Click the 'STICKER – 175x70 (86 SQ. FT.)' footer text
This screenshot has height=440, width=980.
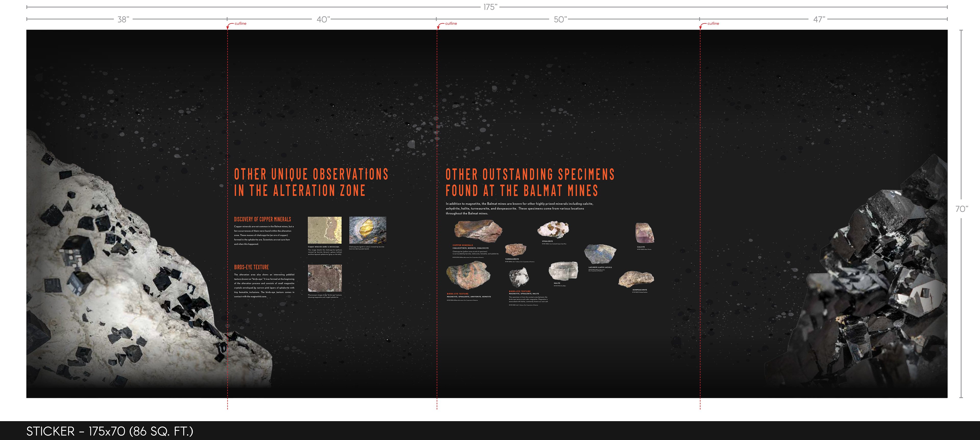pyautogui.click(x=109, y=431)
